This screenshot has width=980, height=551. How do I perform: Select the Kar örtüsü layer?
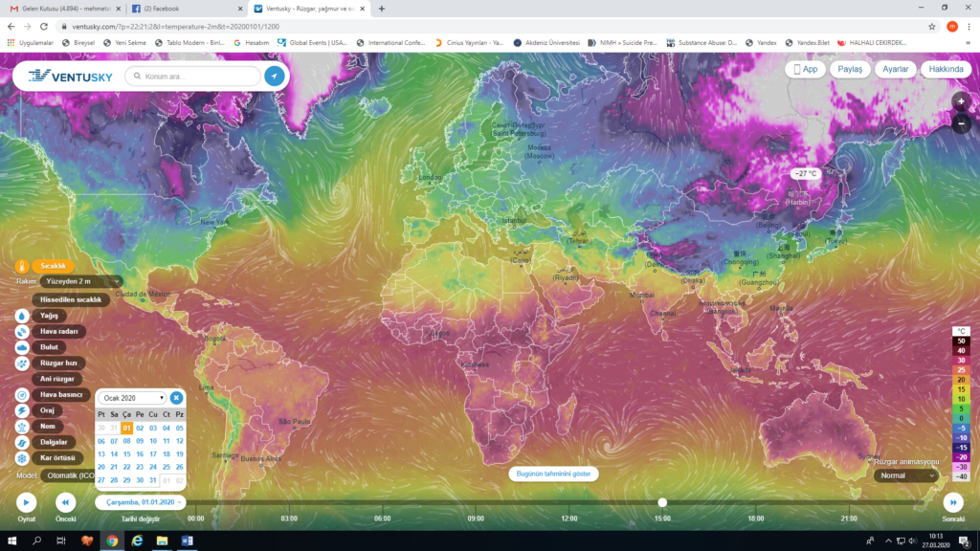pyautogui.click(x=57, y=458)
